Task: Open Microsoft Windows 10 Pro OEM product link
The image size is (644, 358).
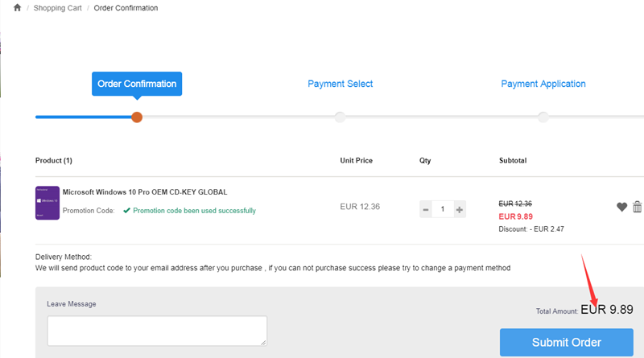Action: 145,192
